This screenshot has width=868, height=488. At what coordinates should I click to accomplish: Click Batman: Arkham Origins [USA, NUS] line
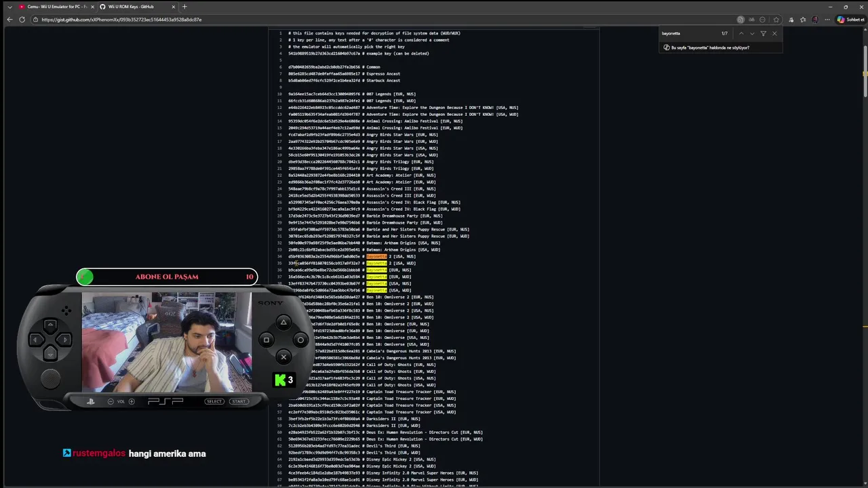point(364,243)
